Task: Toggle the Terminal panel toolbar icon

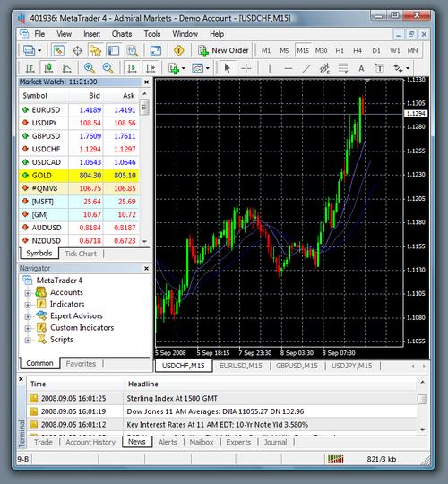Action: point(114,50)
